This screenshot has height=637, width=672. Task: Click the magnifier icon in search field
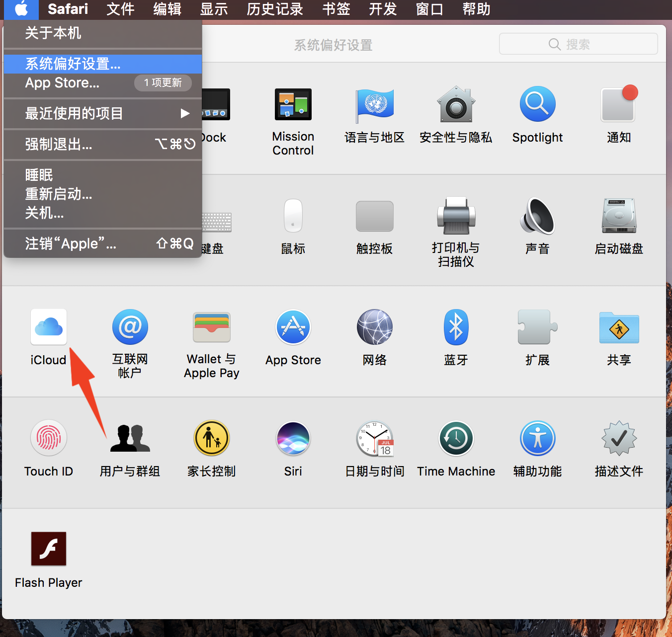[554, 44]
